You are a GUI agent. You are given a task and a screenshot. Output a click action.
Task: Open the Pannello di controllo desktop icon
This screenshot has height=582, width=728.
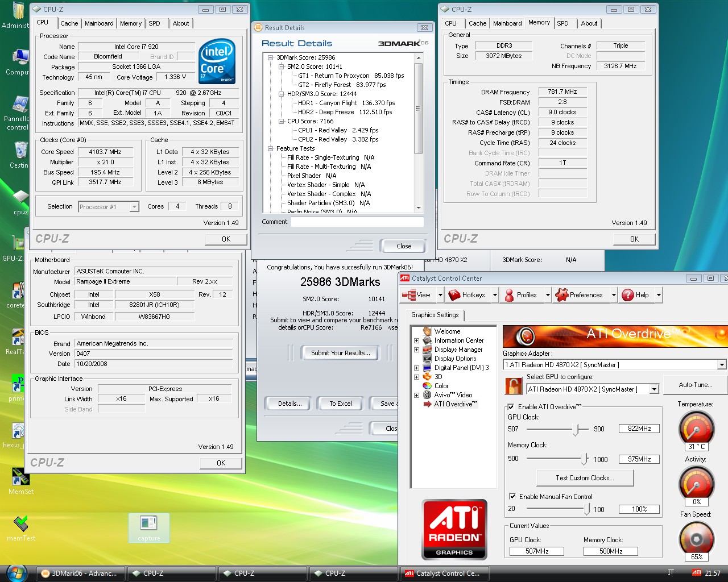pos(19,105)
